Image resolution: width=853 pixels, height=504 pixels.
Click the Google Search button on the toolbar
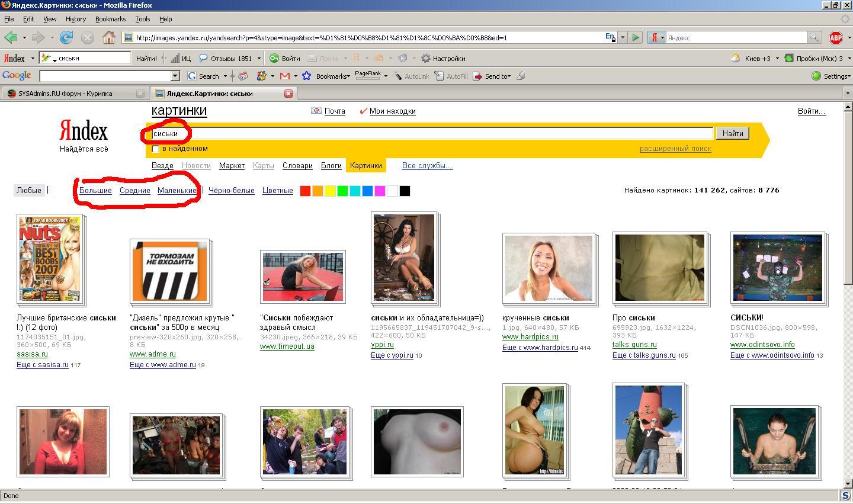pos(203,76)
